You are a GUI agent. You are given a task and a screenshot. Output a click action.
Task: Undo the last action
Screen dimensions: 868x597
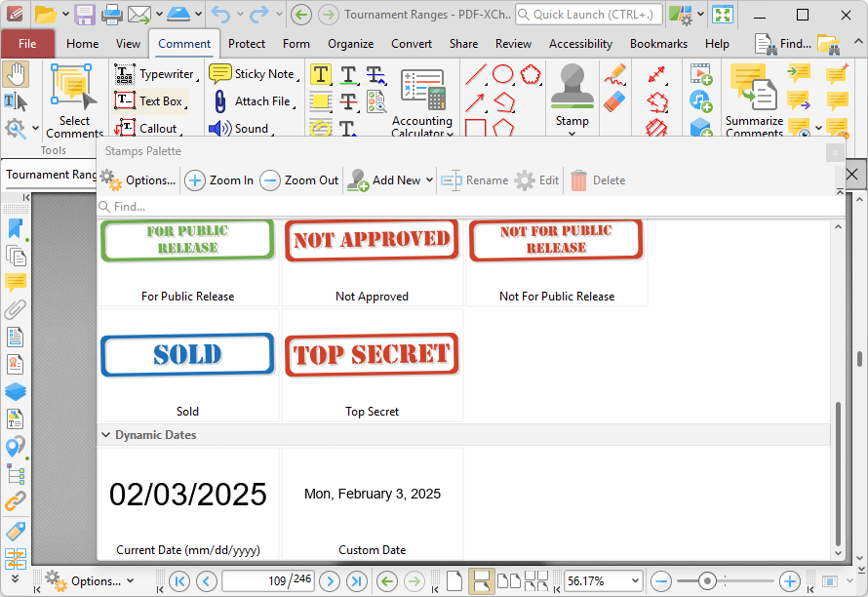pos(220,15)
